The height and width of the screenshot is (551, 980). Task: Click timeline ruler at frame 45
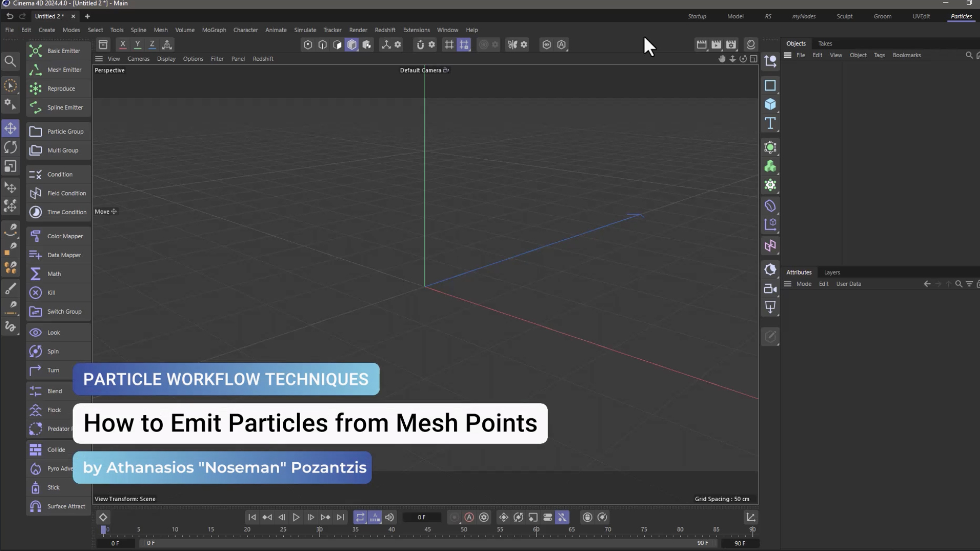click(428, 530)
